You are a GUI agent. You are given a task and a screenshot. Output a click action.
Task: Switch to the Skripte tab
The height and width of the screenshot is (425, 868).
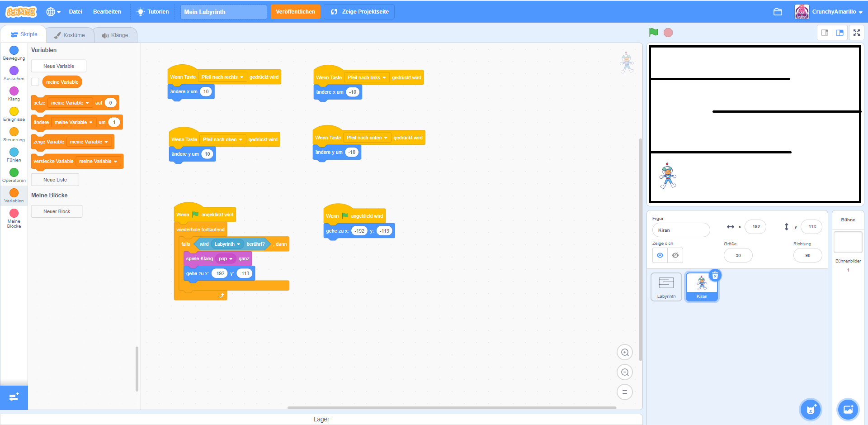click(24, 34)
